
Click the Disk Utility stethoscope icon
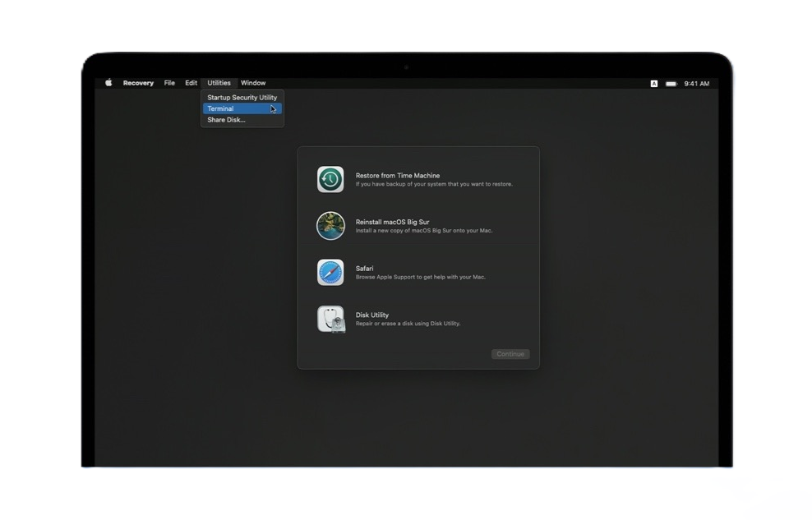pos(331,319)
